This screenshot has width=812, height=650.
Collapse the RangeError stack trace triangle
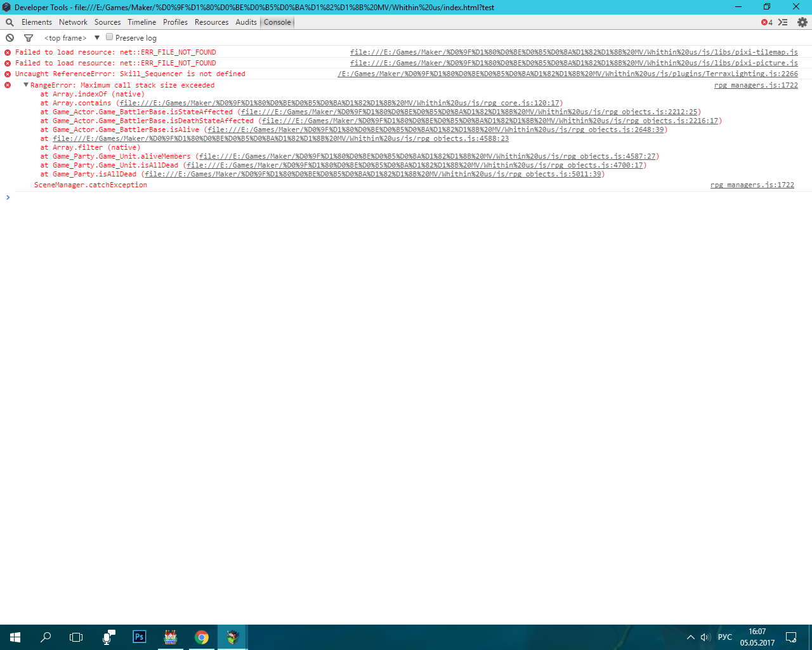(x=26, y=85)
